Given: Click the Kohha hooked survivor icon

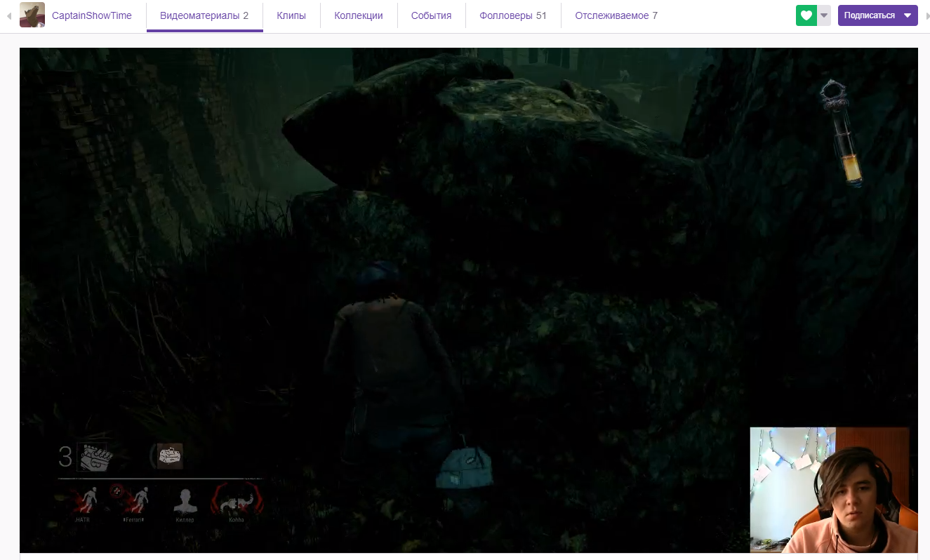Looking at the screenshot, I should (x=237, y=499).
